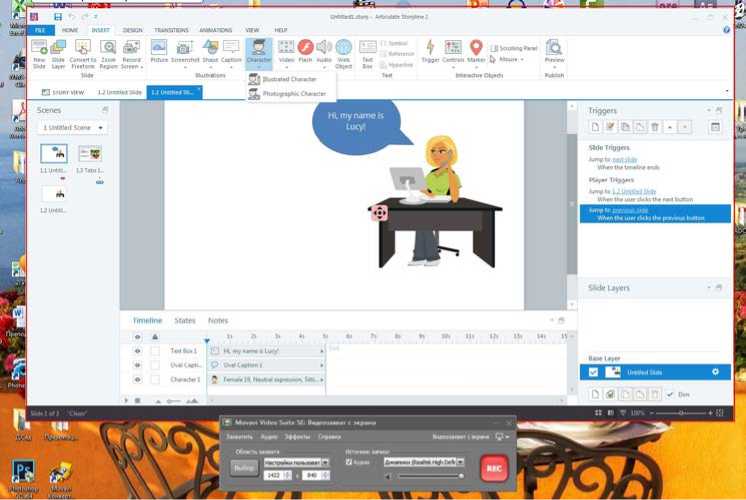Toggle Dim checkbox in Slide Layers
This screenshot has height=500, width=746.
[670, 394]
